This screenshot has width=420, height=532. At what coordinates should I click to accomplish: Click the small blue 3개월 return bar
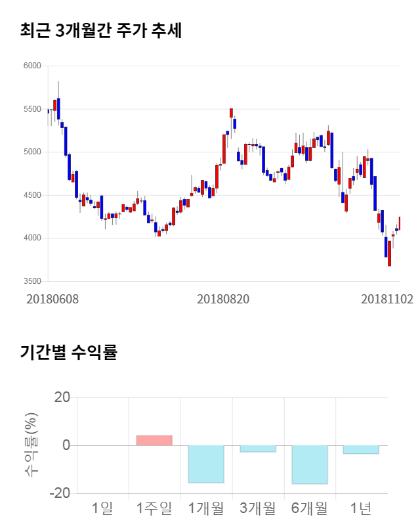[x=257, y=449]
